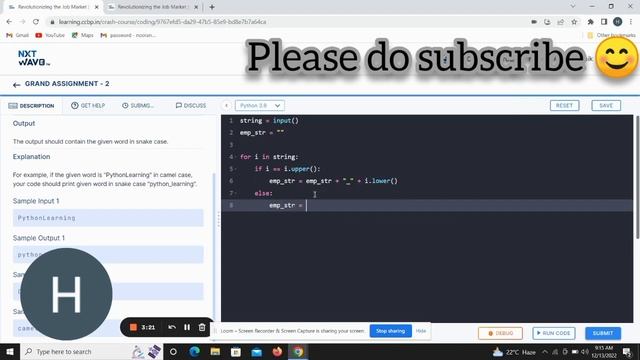This screenshot has width=640, height=360.
Task: Switch to the second browser tab
Action: [152, 7]
